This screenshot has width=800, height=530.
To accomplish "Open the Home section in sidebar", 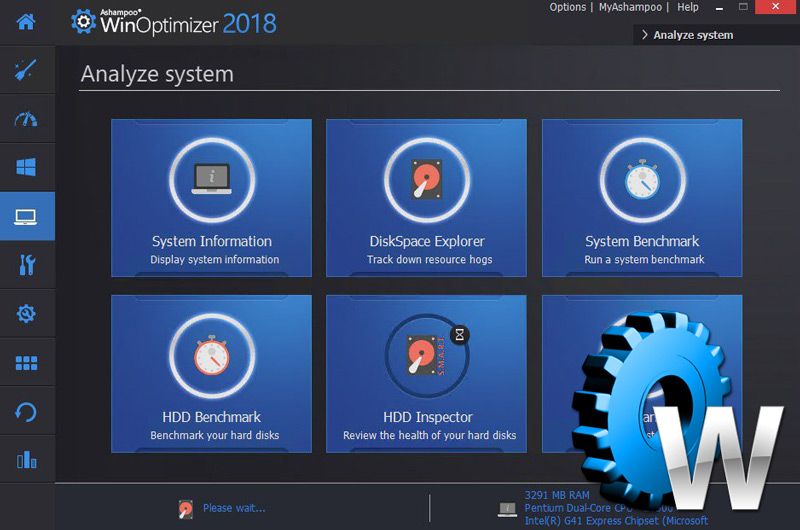I will click(26, 22).
